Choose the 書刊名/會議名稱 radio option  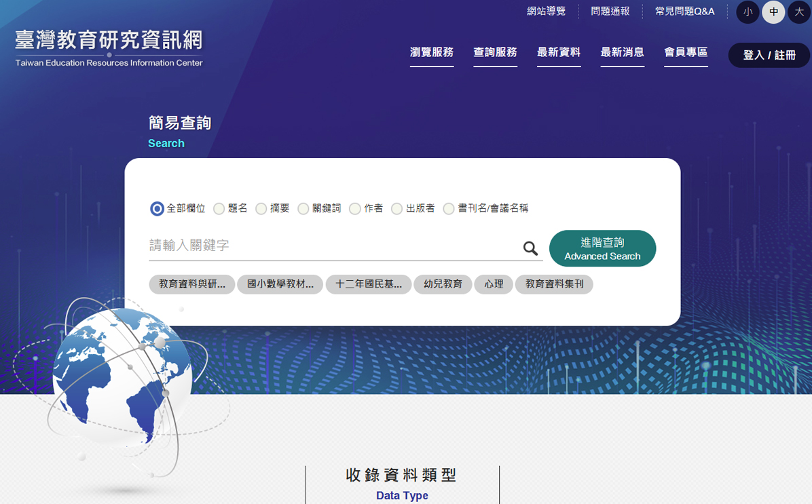pyautogui.click(x=449, y=209)
